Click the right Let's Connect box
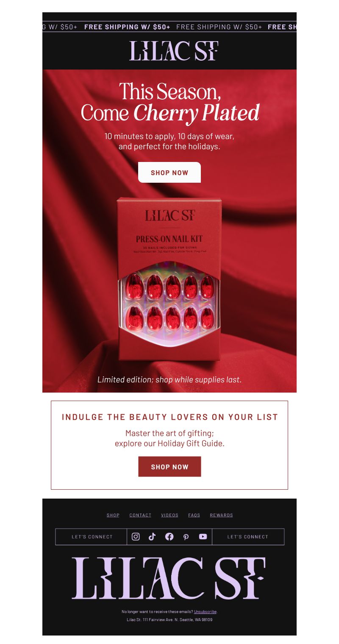 [248, 537]
